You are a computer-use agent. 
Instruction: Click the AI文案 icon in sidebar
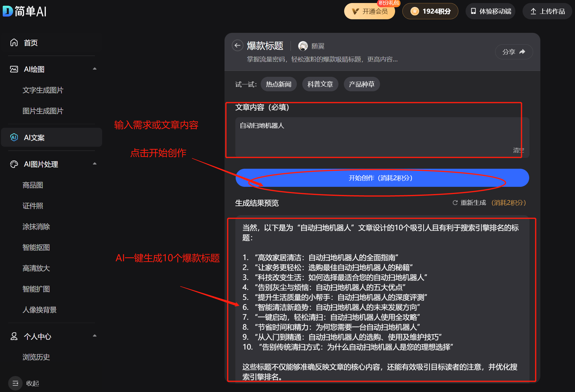point(14,137)
